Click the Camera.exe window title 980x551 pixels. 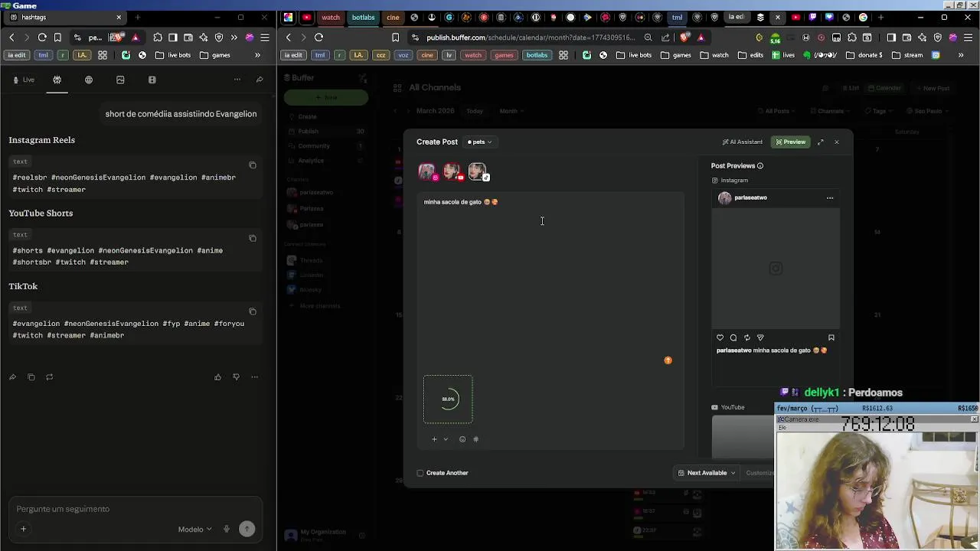800,419
